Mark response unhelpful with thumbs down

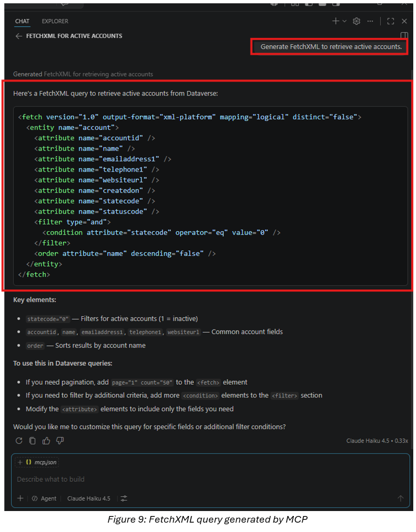pyautogui.click(x=60, y=440)
